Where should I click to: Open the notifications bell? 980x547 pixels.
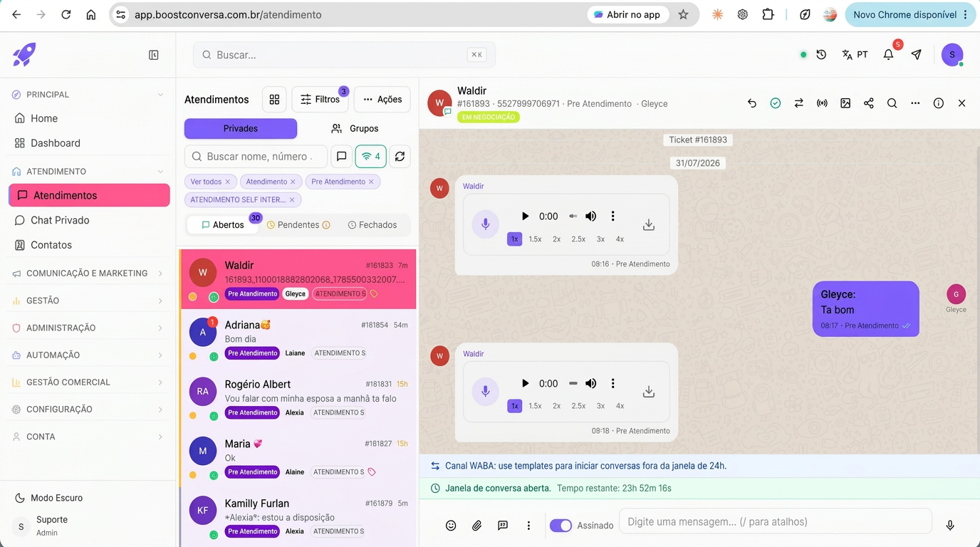tap(888, 55)
